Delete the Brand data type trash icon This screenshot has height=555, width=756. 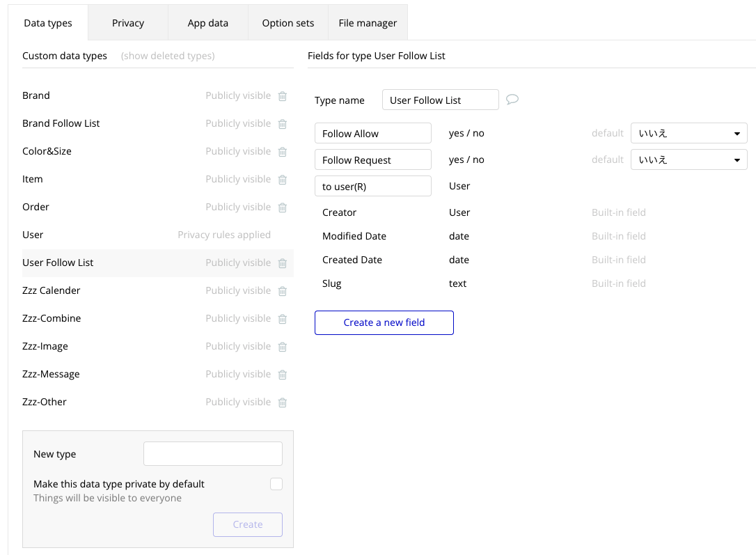click(x=283, y=96)
